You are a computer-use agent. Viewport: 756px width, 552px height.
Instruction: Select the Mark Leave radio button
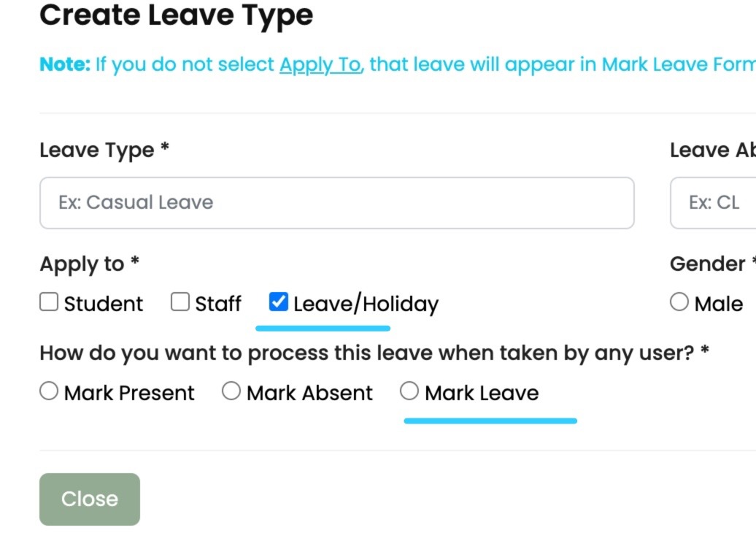(408, 391)
